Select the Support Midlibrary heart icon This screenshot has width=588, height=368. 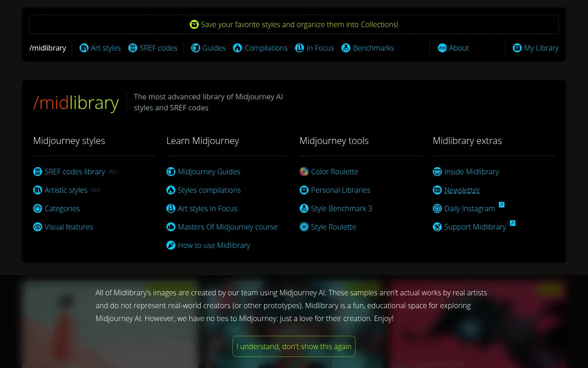coord(437,227)
